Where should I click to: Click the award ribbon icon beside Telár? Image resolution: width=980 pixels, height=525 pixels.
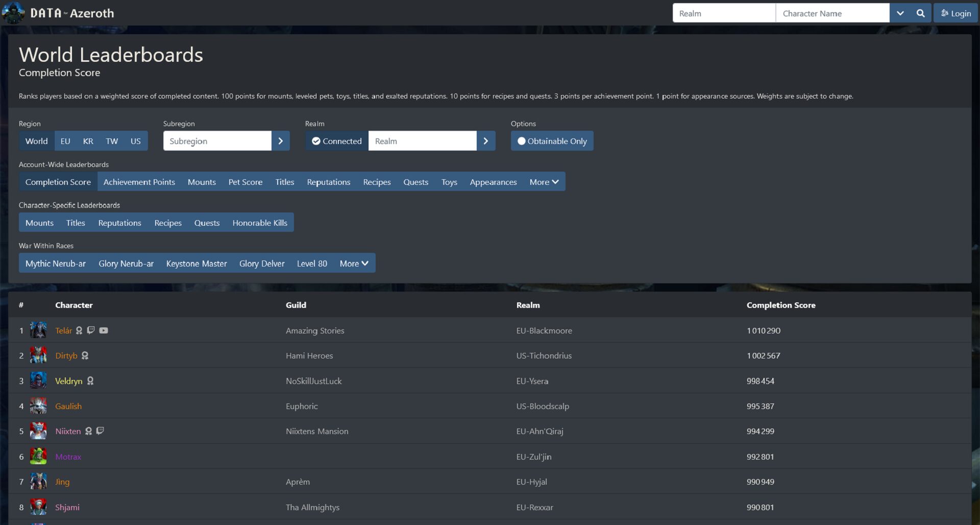point(79,330)
